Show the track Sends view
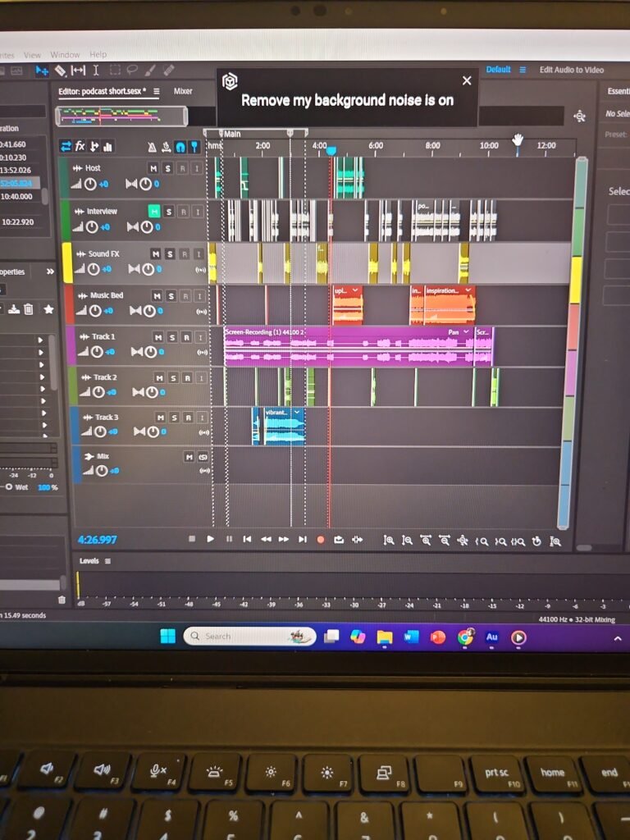 tap(94, 146)
